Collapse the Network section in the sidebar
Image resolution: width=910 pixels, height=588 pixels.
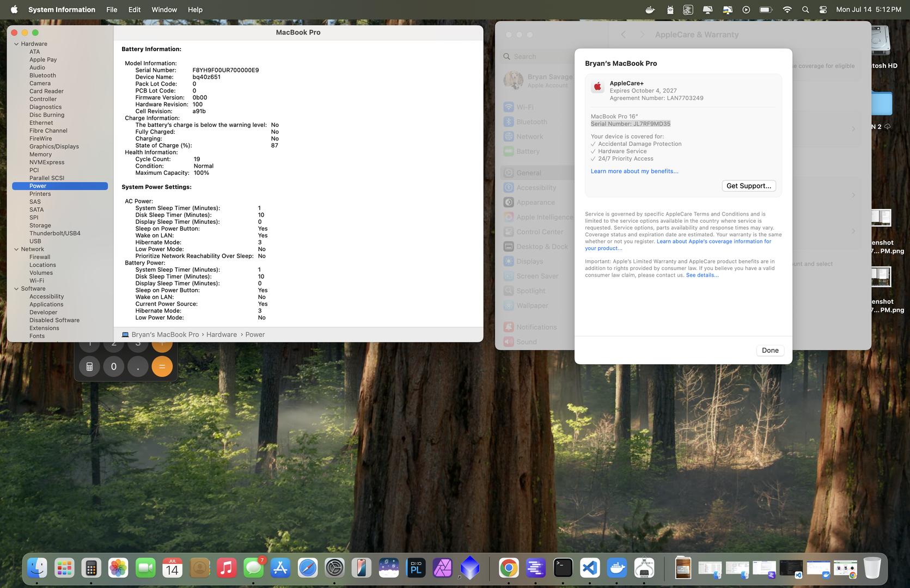[16, 249]
